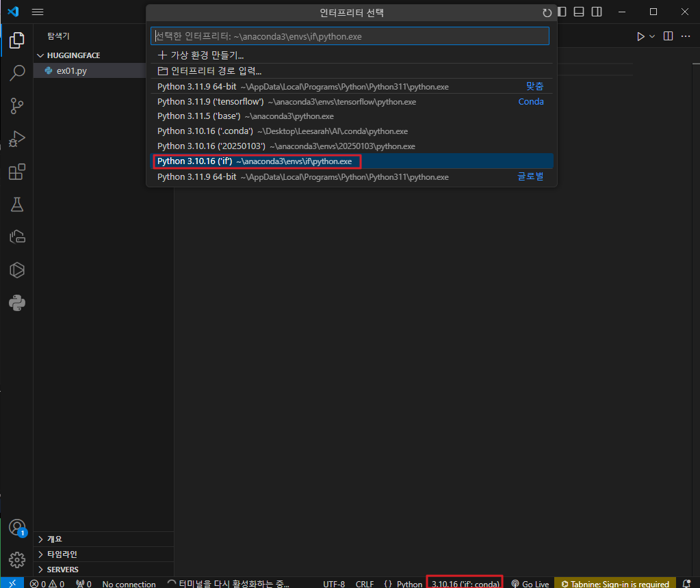Viewport: 700px width, 588px height.
Task: Expand the SERVERS section
Action: tap(62, 570)
